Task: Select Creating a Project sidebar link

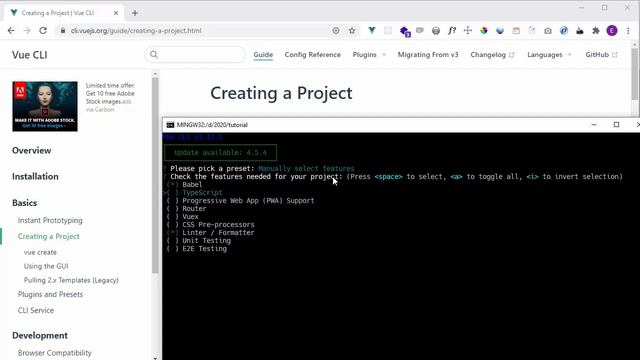Action: pyautogui.click(x=49, y=236)
